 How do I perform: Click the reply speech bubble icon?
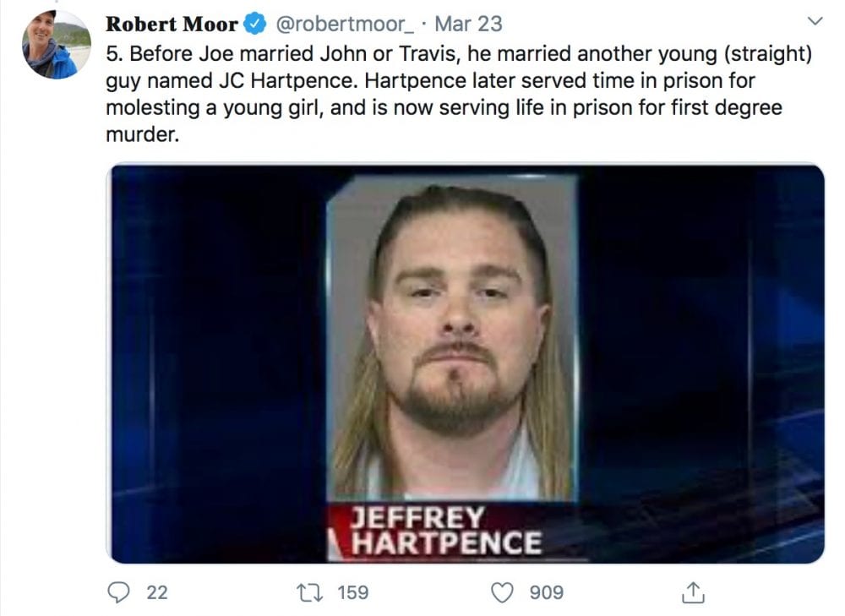coord(118,592)
